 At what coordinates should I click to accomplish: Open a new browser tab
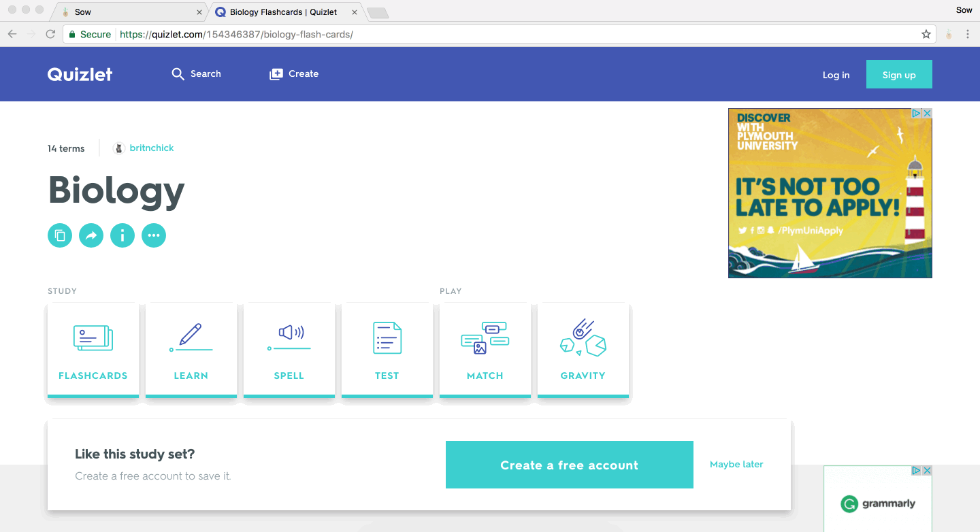point(377,12)
